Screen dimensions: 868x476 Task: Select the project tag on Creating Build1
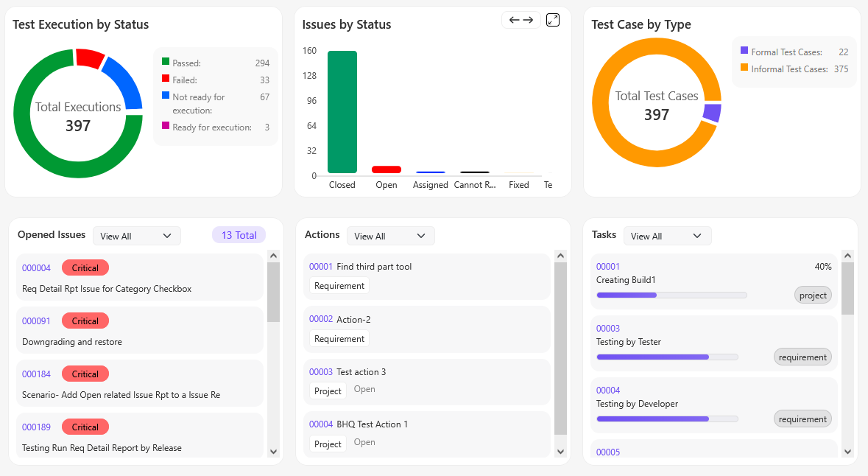click(x=813, y=295)
